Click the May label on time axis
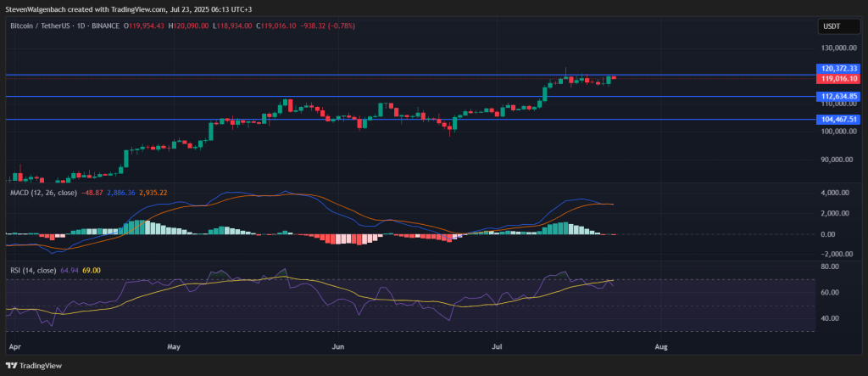The image size is (868, 376). (175, 347)
